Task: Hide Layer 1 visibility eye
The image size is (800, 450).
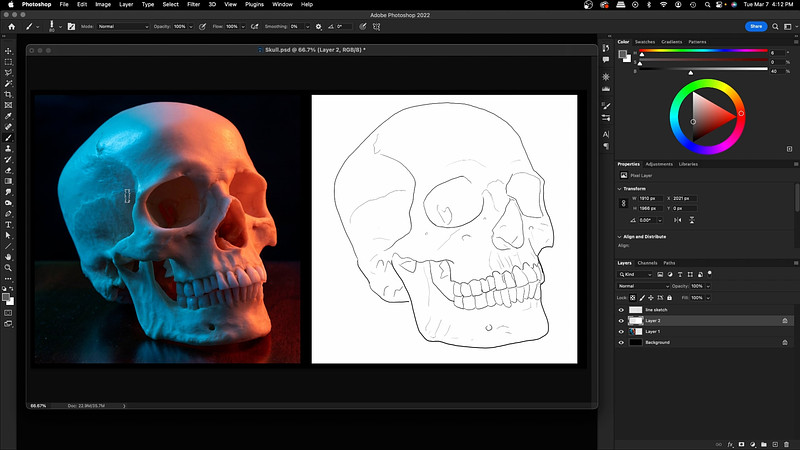Action: pos(621,332)
